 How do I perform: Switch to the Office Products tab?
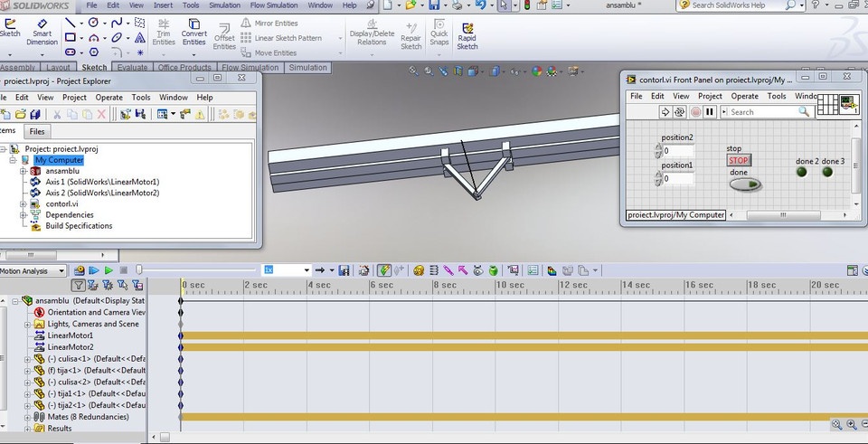click(x=184, y=68)
